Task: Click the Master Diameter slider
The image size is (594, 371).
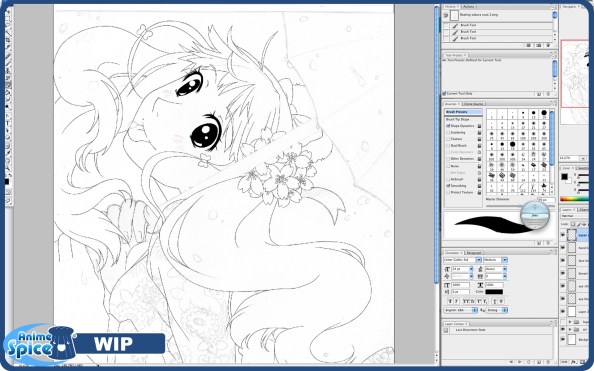Action: 521,206
